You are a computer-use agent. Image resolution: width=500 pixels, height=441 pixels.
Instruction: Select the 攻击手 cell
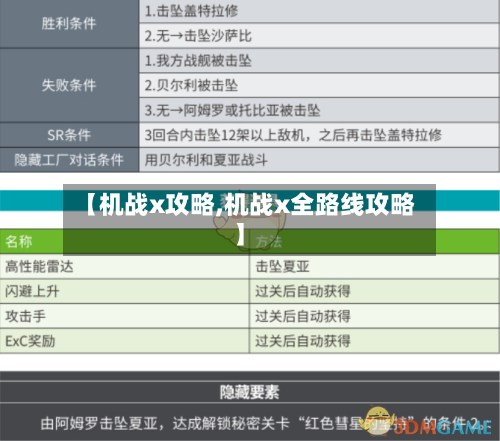[124, 316]
